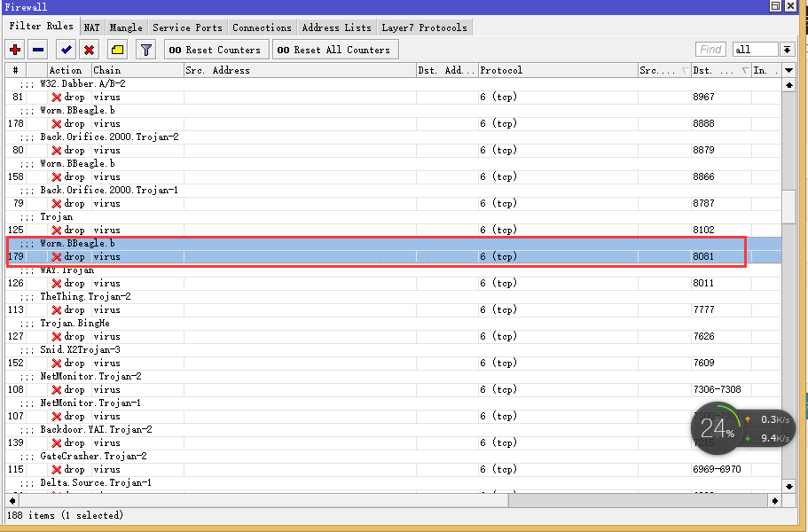This screenshot has width=808, height=532.
Task: Enable the rule using the blue checkmark icon
Action: tap(66, 50)
